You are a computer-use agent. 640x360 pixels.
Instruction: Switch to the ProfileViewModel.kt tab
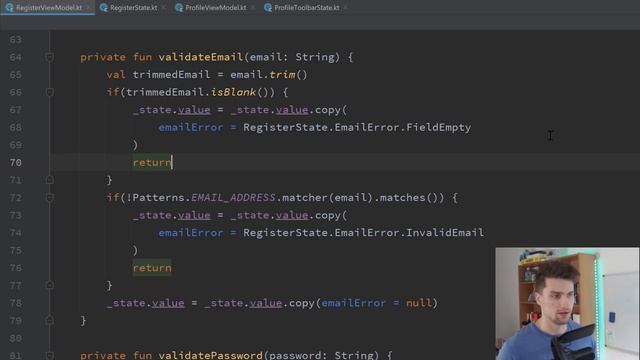point(215,7)
